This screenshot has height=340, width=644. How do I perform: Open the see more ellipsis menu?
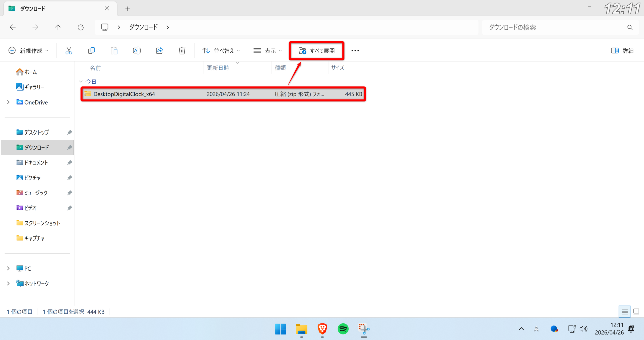click(355, 51)
